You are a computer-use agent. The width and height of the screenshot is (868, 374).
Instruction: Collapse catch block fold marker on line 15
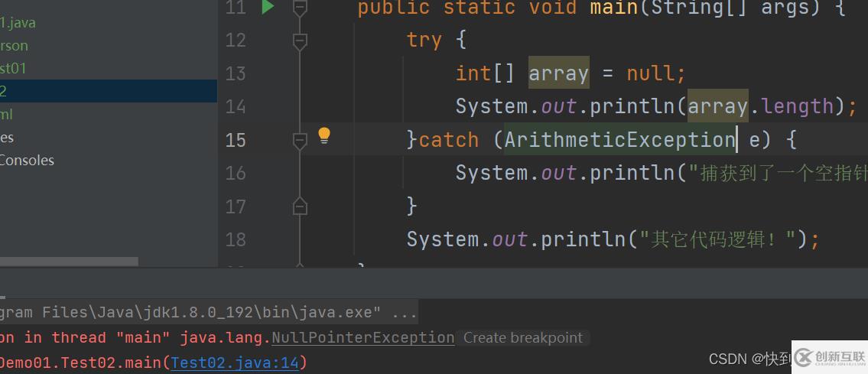pos(300,141)
